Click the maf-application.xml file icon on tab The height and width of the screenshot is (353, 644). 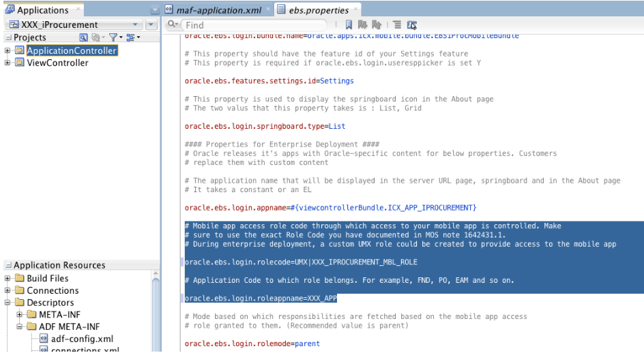169,10
